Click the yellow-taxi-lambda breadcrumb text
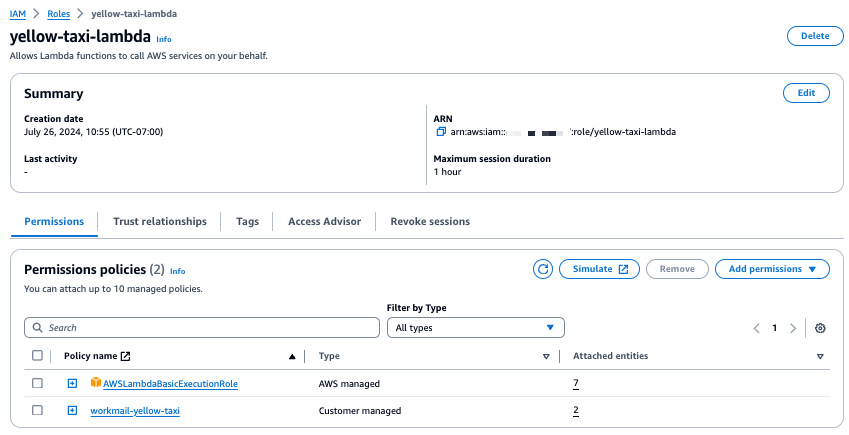 point(134,14)
